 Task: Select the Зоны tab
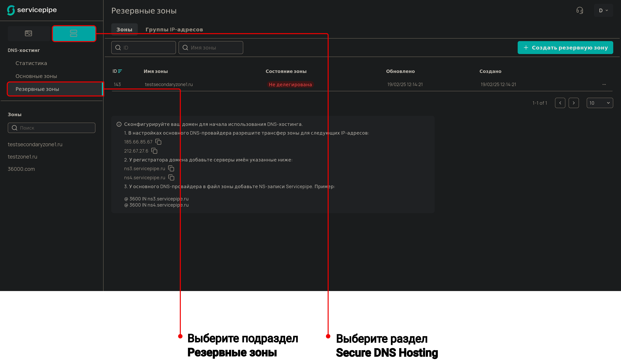(124, 30)
